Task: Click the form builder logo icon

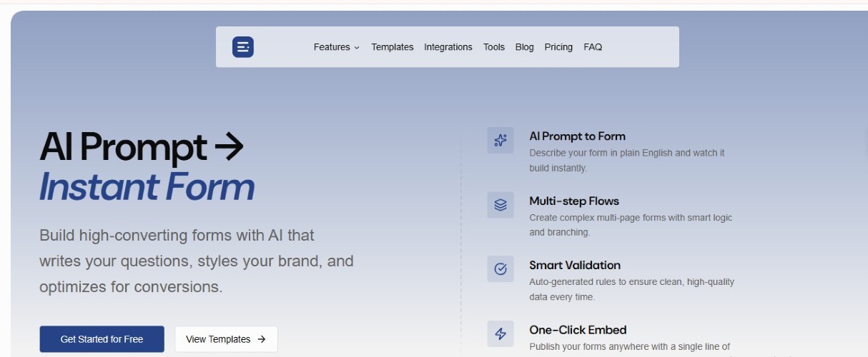Action: pos(243,47)
